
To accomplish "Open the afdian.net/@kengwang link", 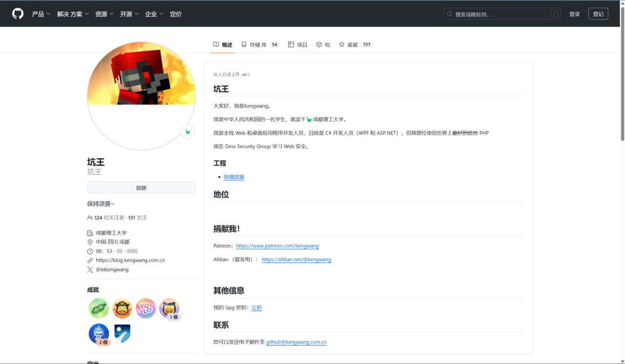I will (296, 260).
